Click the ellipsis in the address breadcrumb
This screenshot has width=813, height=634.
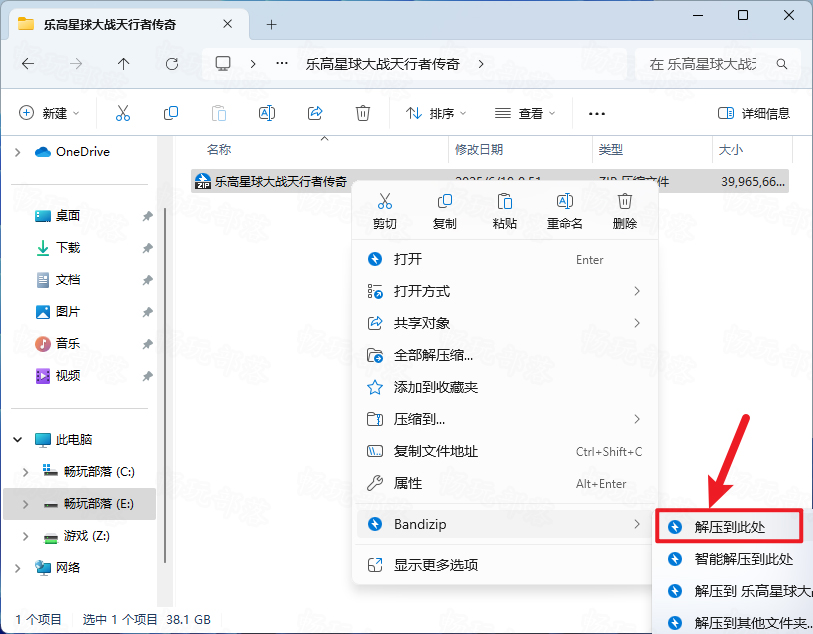tap(282, 63)
